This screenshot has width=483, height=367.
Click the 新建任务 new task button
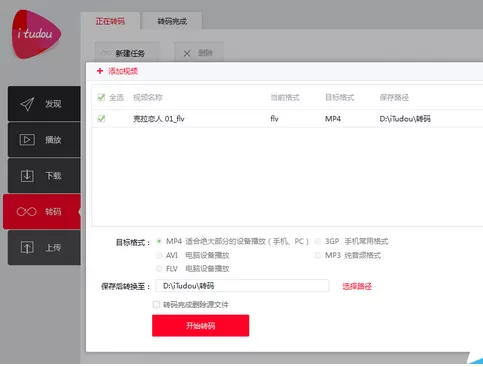tap(127, 53)
